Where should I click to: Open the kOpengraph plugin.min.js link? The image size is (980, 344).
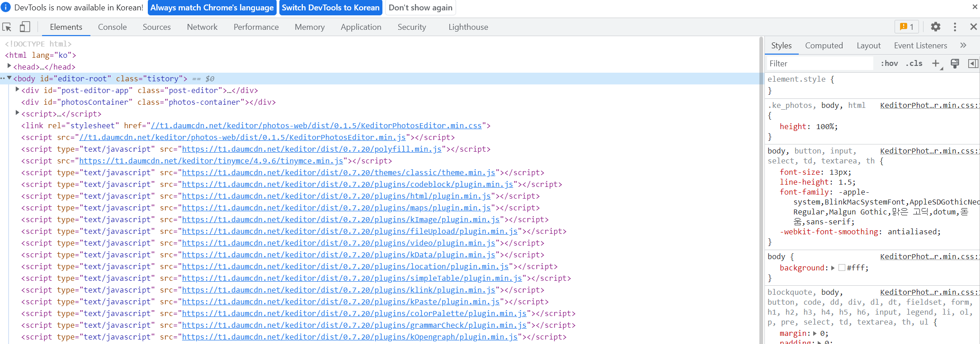350,337
